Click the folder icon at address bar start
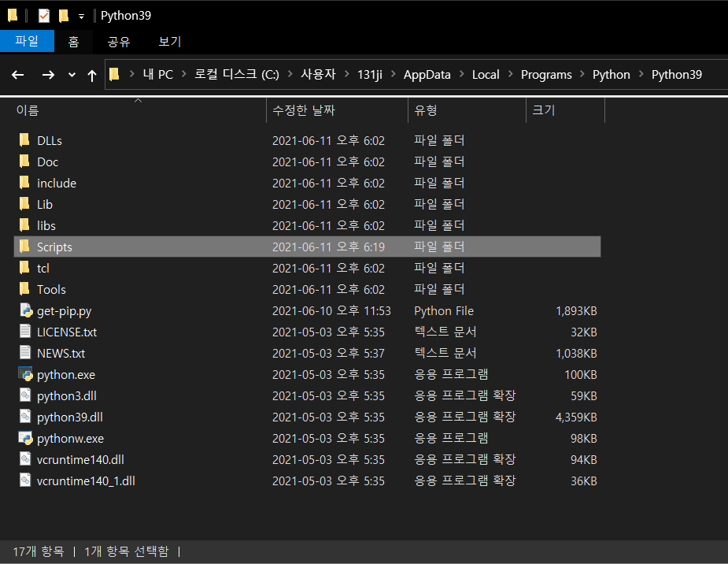 pyautogui.click(x=114, y=74)
